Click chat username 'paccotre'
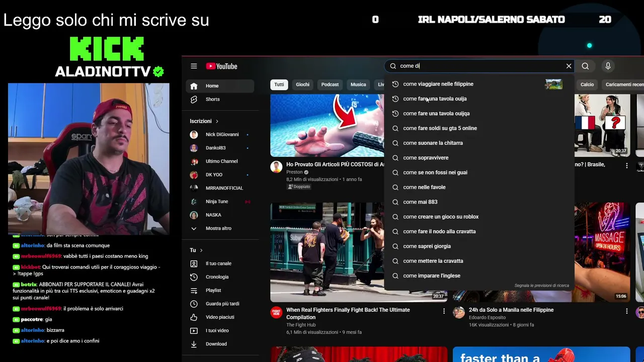The height and width of the screenshot is (362, 644). coord(32,319)
